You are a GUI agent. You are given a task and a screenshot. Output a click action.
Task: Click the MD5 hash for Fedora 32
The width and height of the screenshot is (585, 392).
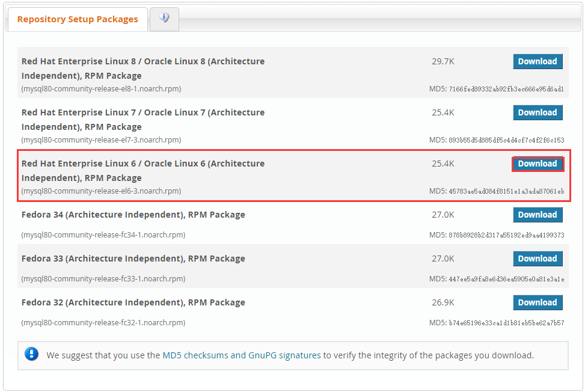click(x=506, y=323)
